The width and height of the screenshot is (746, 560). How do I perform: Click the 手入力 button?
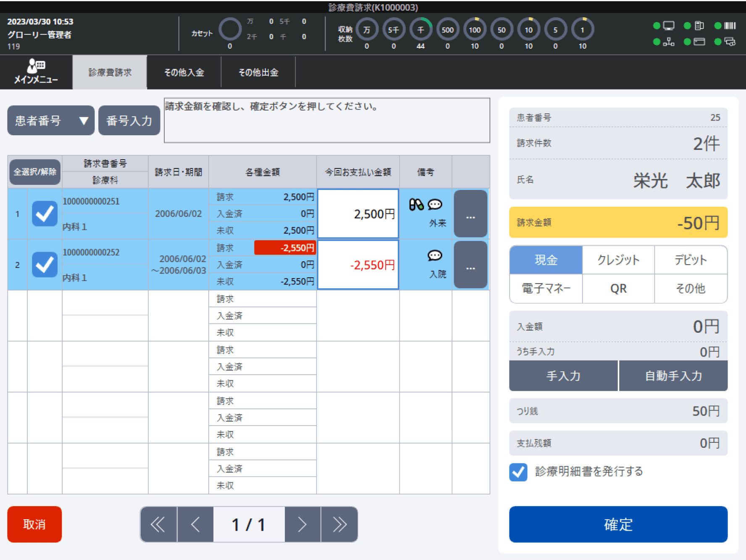tap(563, 376)
